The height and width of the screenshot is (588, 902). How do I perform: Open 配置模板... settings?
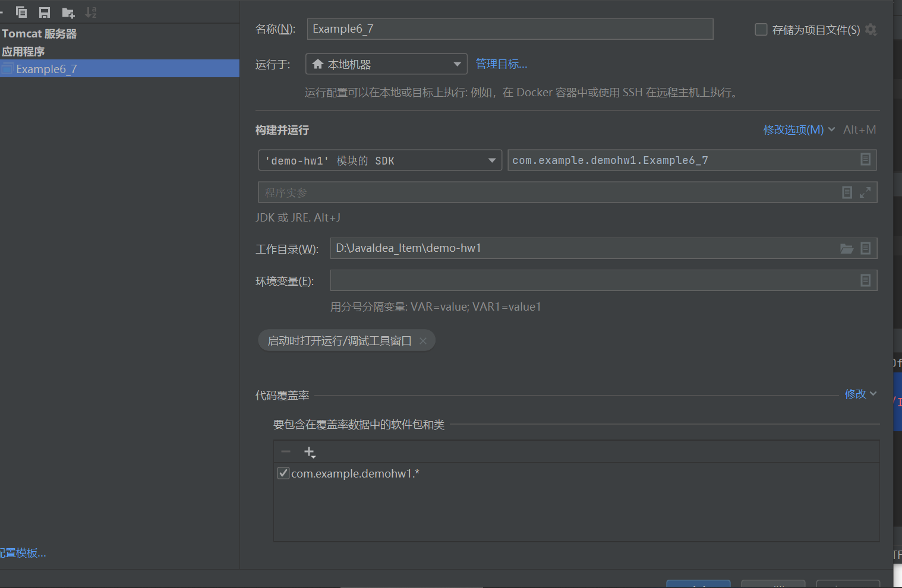click(23, 553)
